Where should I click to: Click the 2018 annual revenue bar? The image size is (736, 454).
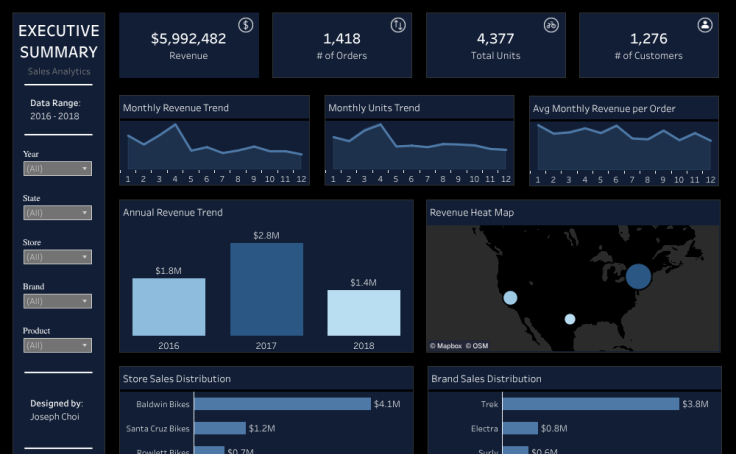[x=363, y=313]
